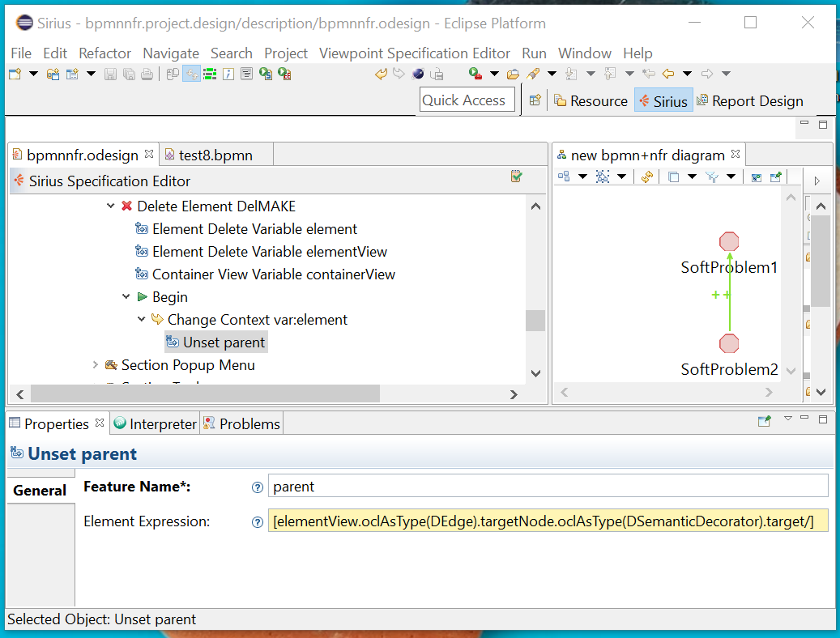Image resolution: width=840 pixels, height=638 pixels.
Task: Switch to the Report Design perspective
Action: pyautogui.click(x=749, y=100)
